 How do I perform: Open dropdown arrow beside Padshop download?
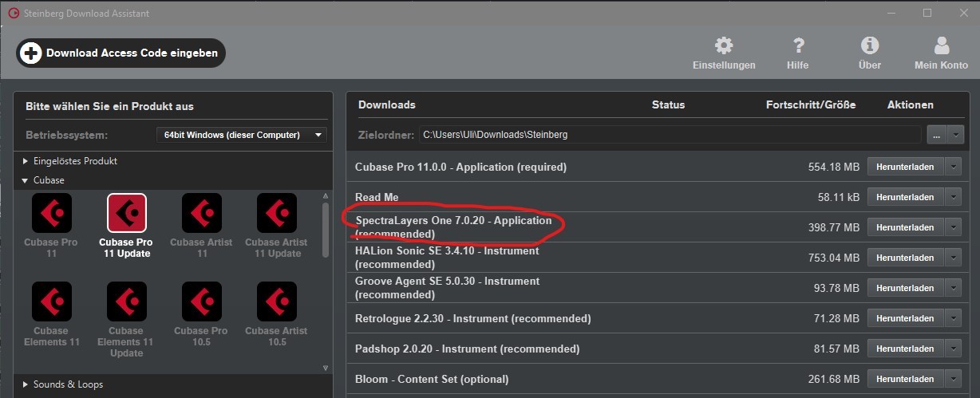(x=953, y=349)
